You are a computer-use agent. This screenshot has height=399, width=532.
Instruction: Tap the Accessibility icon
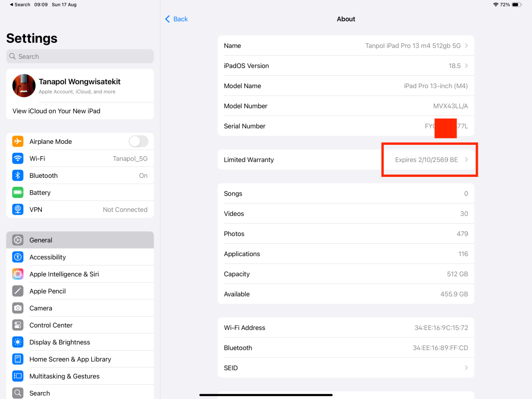pos(18,257)
